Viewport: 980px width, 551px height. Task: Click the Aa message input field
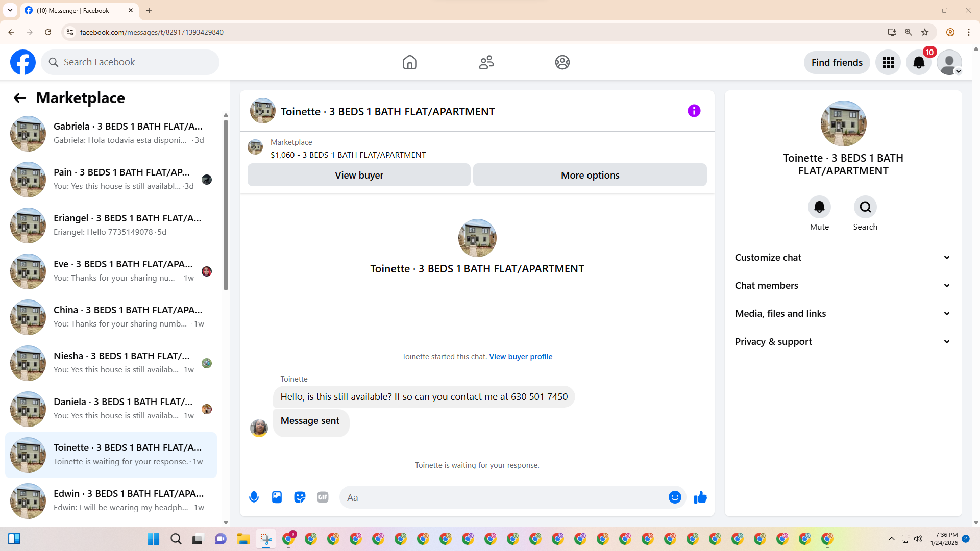(503, 497)
